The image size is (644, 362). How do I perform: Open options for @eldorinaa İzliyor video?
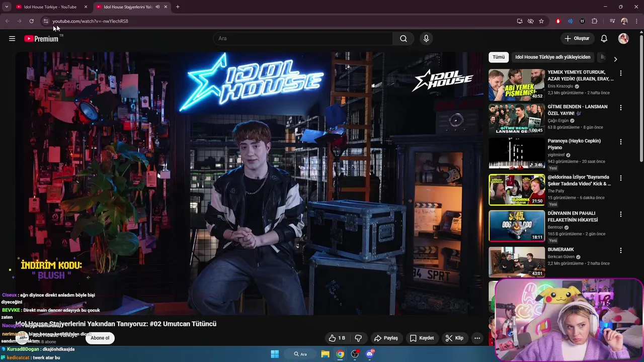pos(620,178)
